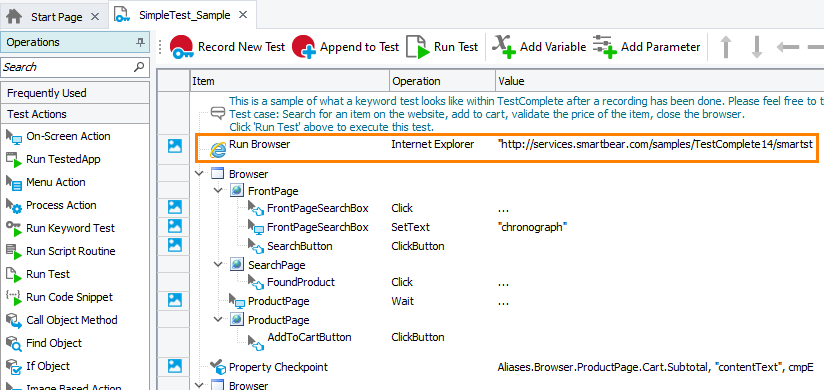This screenshot has height=390, width=824.
Task: Open the Frequently Used category
Action: (75, 93)
